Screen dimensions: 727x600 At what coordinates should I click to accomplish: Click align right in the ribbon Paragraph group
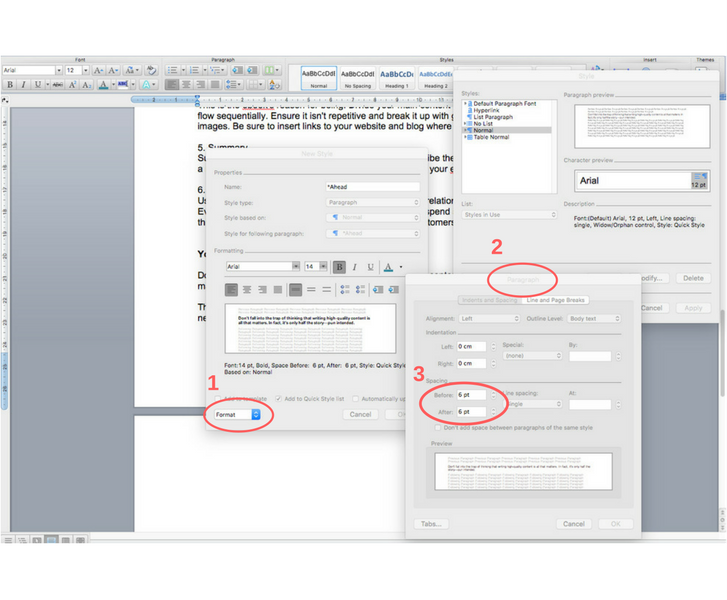click(200, 84)
